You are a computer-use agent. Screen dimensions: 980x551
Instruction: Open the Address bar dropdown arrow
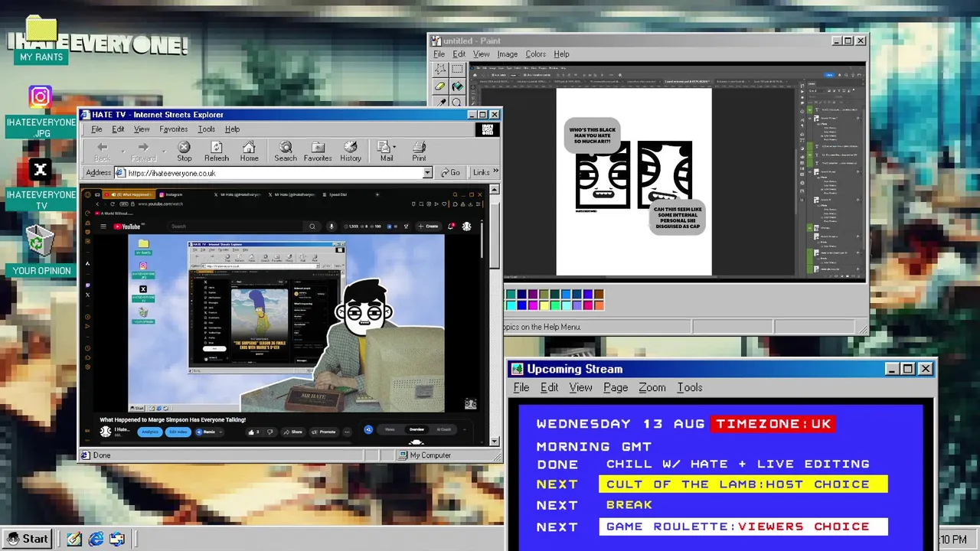pyautogui.click(x=427, y=173)
